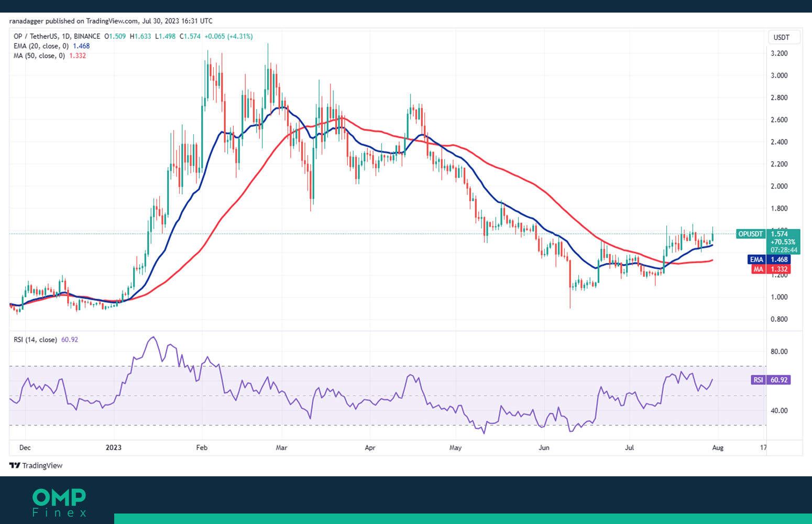Screen dimensions: 812x524
Task: Click the Aug label on time axis
Action: tap(718, 447)
